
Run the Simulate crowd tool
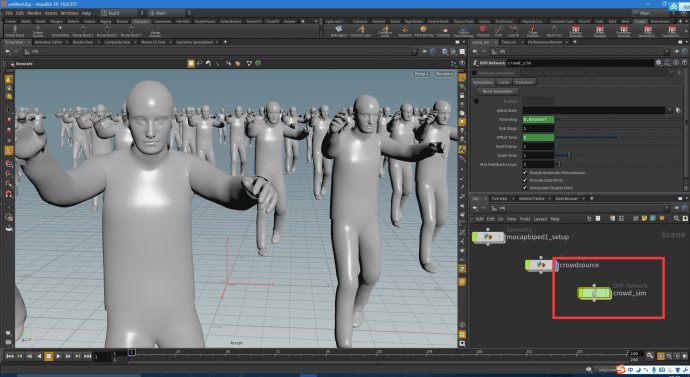444,31
